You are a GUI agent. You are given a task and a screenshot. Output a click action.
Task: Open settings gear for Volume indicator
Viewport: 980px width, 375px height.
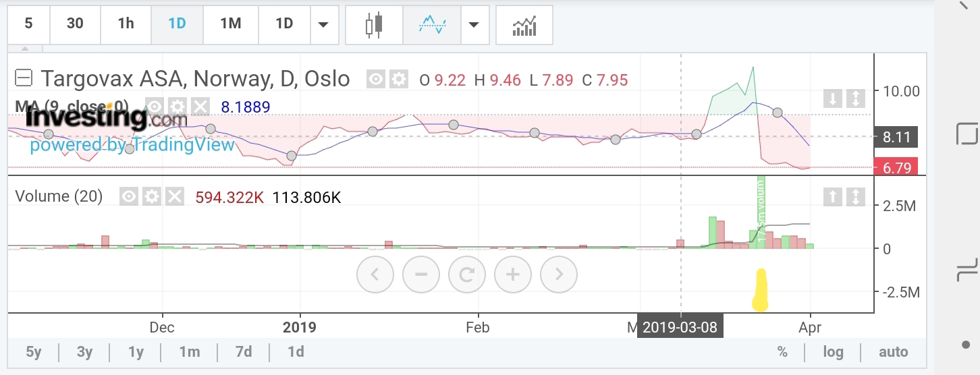pos(152,197)
